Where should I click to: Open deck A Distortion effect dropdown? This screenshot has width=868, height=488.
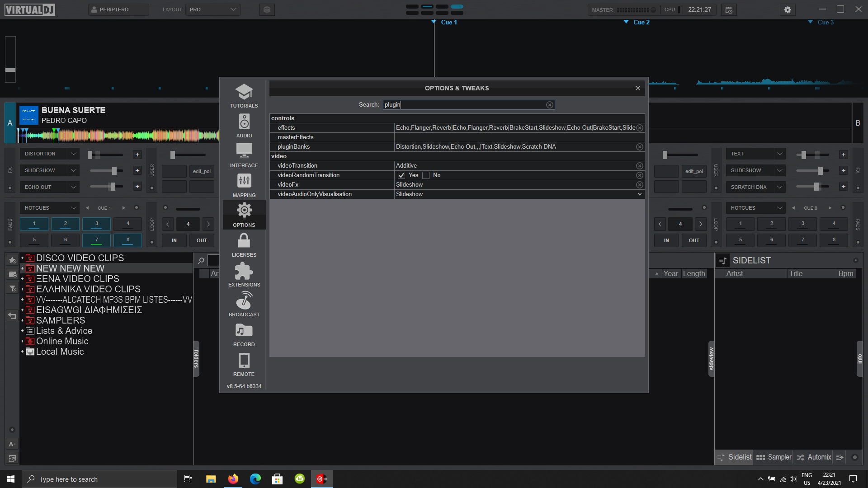(x=49, y=154)
